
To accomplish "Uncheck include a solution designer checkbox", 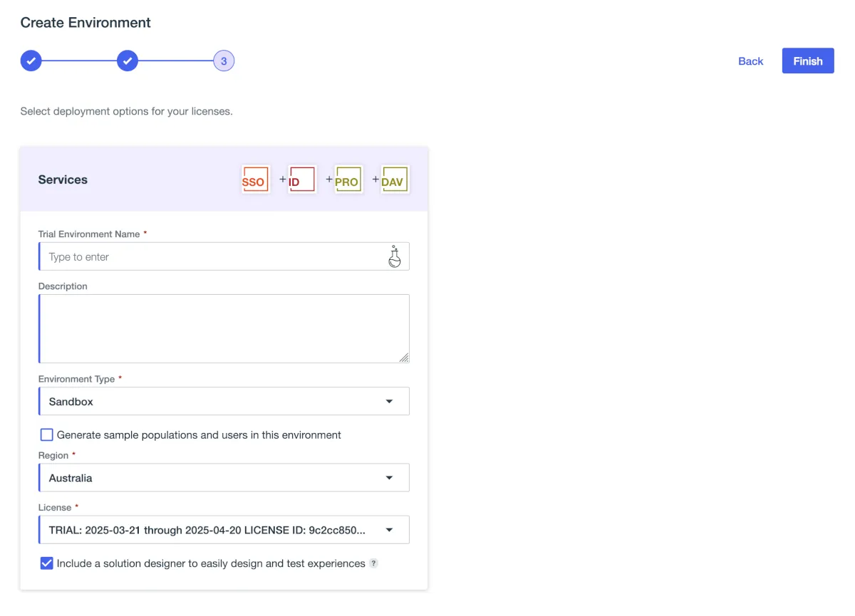I will point(47,563).
